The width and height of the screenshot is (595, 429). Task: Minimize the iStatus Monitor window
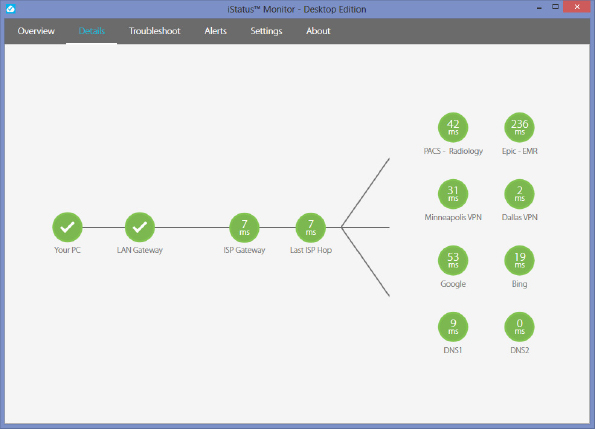[539, 8]
